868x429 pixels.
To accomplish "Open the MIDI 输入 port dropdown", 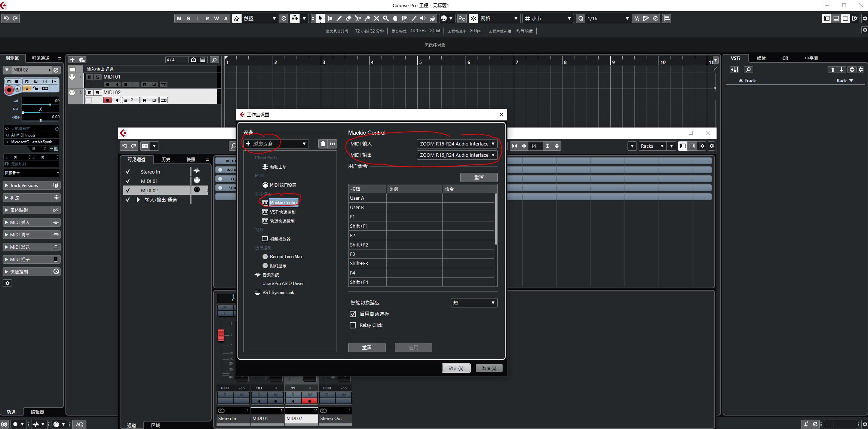I will [x=457, y=144].
